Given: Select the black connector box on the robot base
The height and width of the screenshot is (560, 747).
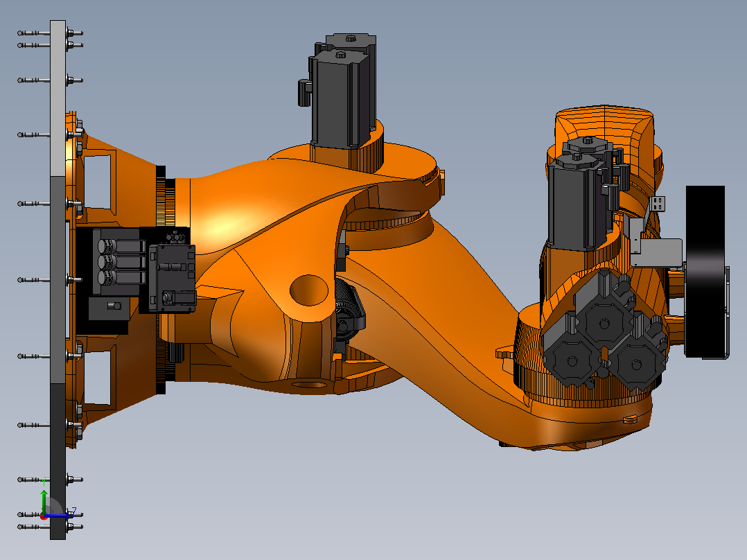Looking at the screenshot, I should pos(172,279).
